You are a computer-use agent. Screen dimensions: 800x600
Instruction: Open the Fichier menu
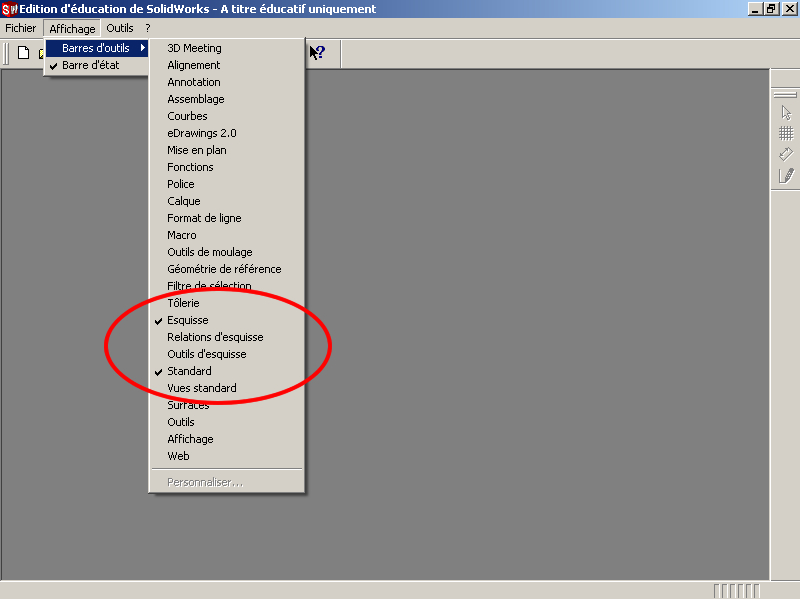click(21, 29)
